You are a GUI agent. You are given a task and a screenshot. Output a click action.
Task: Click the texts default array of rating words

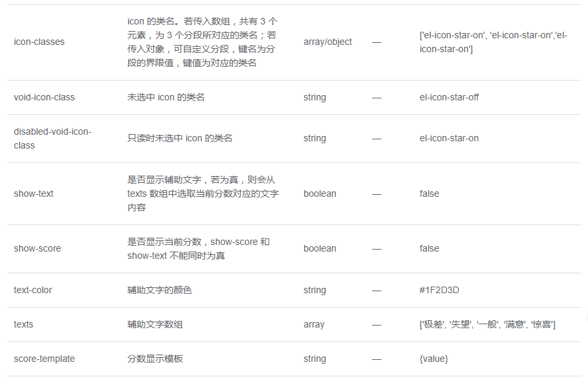tap(487, 324)
